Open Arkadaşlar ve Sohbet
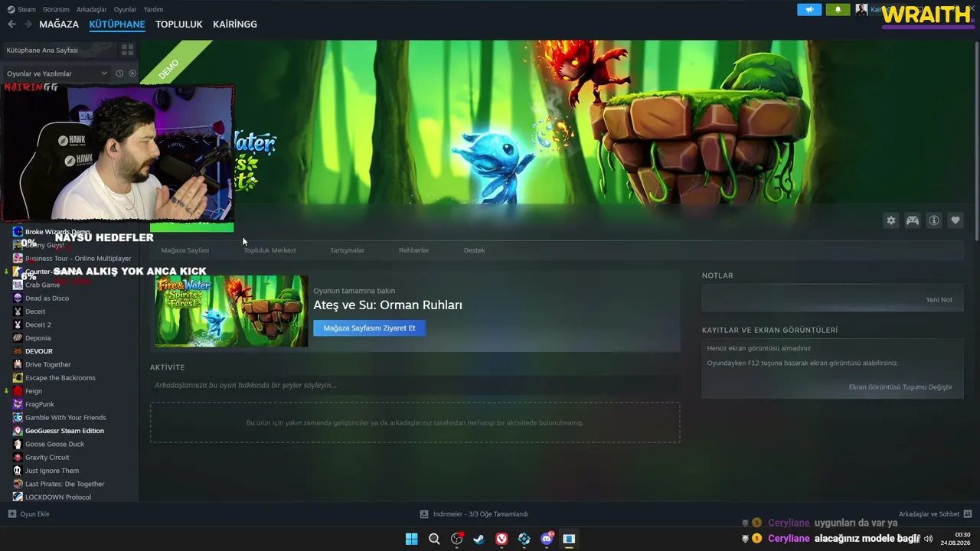Screen dimensions: 980x551 pyautogui.click(x=929, y=514)
